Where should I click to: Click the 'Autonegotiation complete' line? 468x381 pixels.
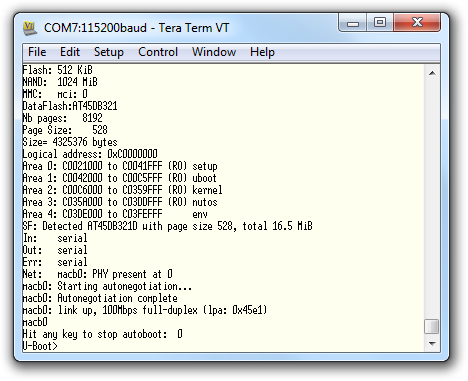coord(100,298)
